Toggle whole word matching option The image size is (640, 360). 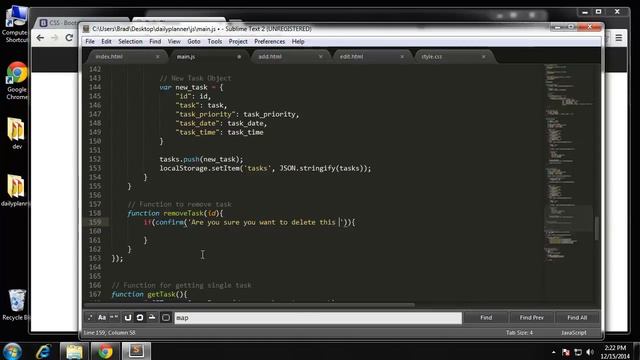(114, 317)
